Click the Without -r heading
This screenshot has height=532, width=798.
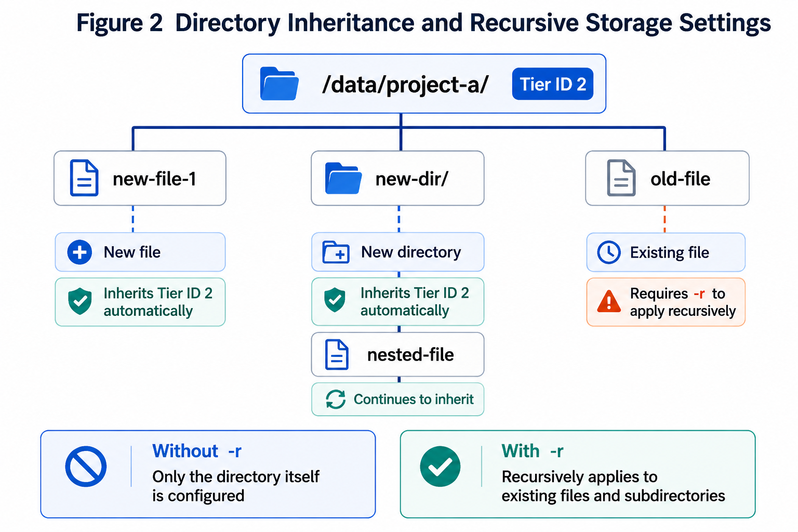click(197, 451)
